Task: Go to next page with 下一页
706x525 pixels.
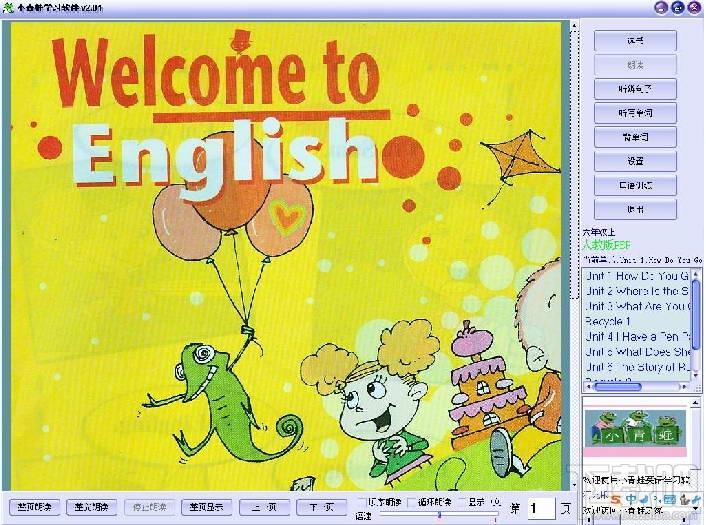Action: coord(321,507)
